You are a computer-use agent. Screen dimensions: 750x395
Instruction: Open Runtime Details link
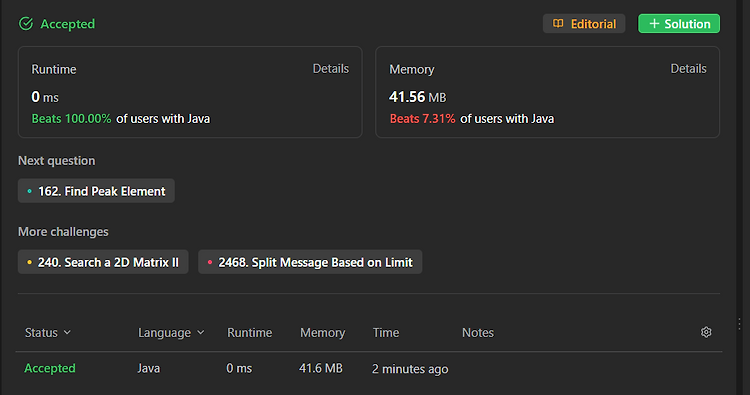[331, 69]
